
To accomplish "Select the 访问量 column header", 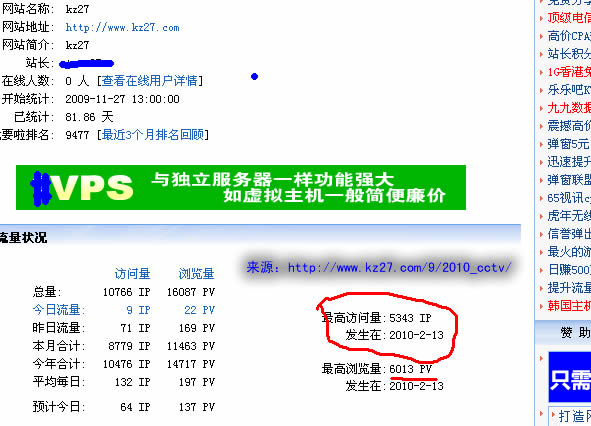I will [x=132, y=274].
